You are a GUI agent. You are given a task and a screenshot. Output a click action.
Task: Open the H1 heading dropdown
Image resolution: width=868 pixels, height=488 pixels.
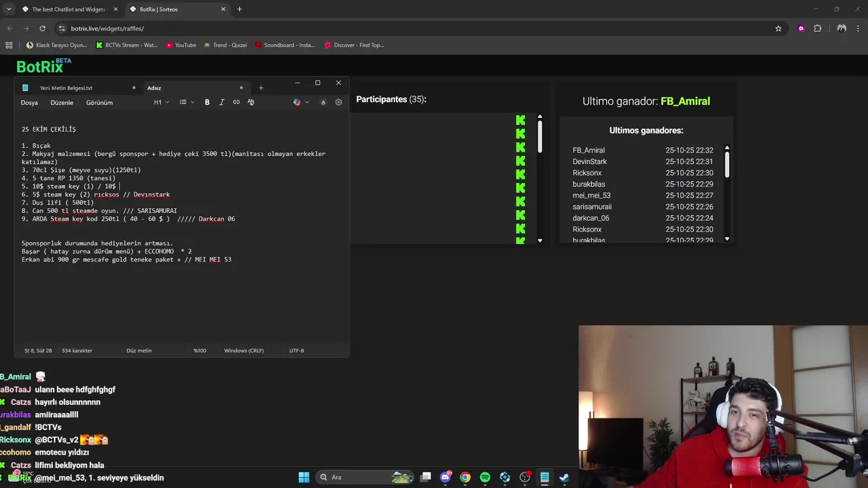click(161, 102)
